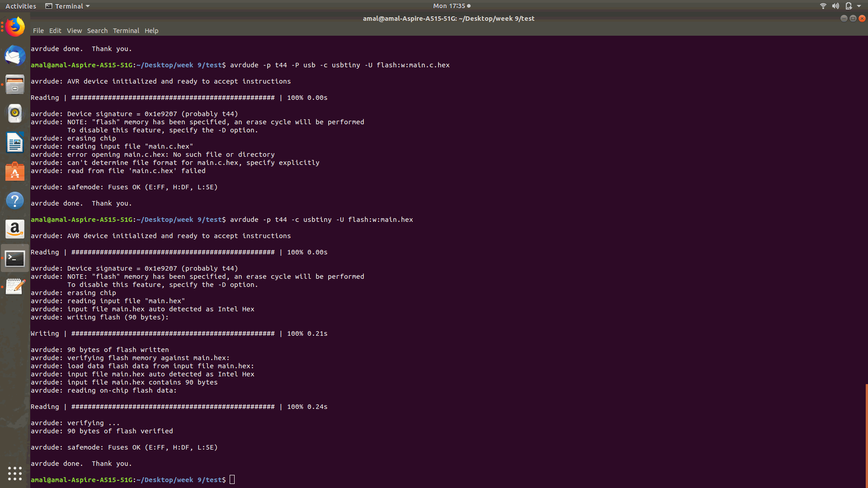Open Ubuntu Software store icon
Viewport: 868px width, 488px height.
(x=15, y=172)
